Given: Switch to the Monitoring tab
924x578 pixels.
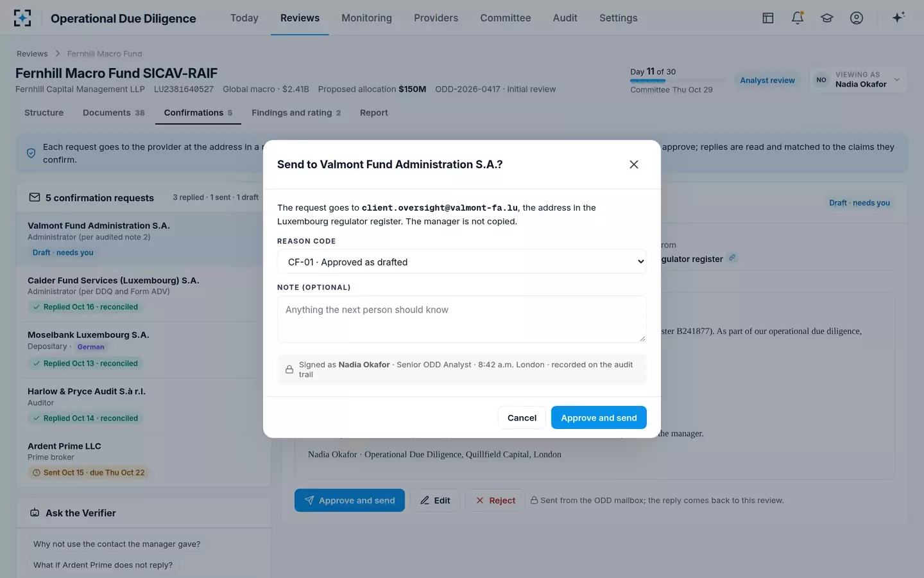Looking at the screenshot, I should 366,18.
